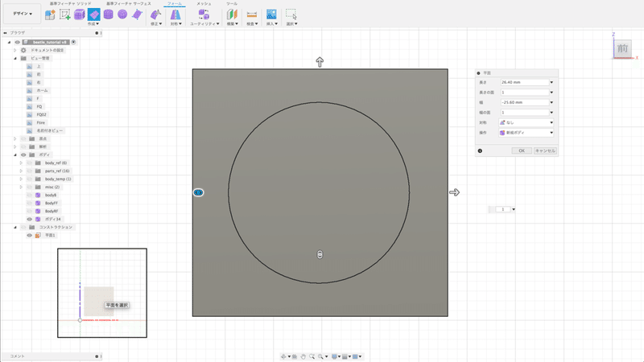Open the display settings icon in navigation bar
This screenshot has height=362, width=644.
[x=335, y=356]
